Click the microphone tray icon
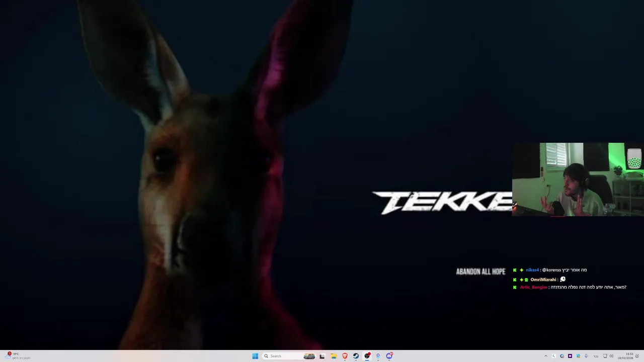 (x=586, y=356)
